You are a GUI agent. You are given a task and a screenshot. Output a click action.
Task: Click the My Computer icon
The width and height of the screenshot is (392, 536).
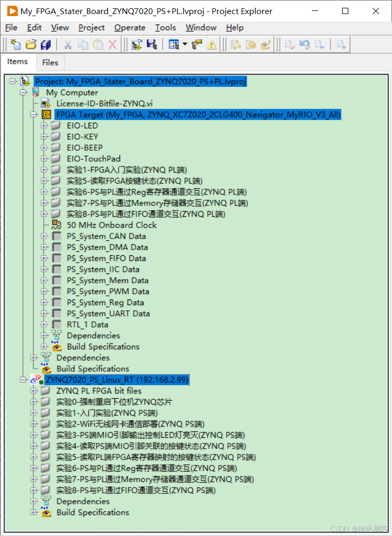pos(36,93)
